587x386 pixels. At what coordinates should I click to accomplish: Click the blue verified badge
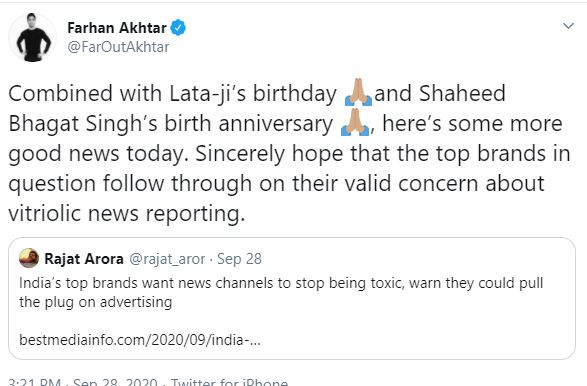click(178, 28)
